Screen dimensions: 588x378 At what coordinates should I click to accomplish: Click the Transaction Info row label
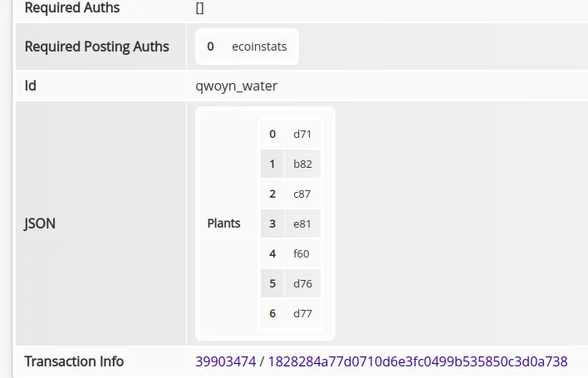[x=74, y=361]
